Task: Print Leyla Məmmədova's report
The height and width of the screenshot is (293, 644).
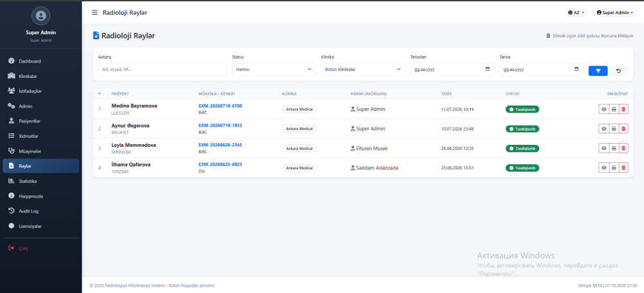Action: coord(614,148)
